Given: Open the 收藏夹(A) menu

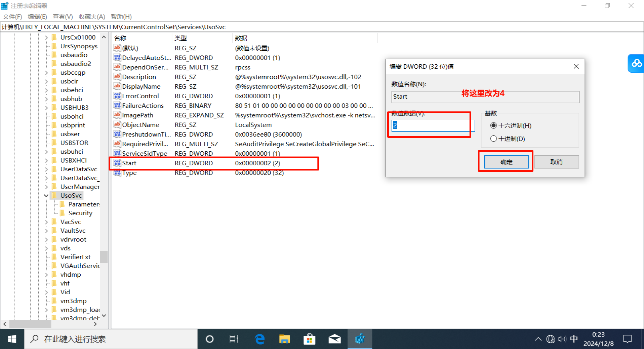Looking at the screenshot, I should click(x=91, y=16).
